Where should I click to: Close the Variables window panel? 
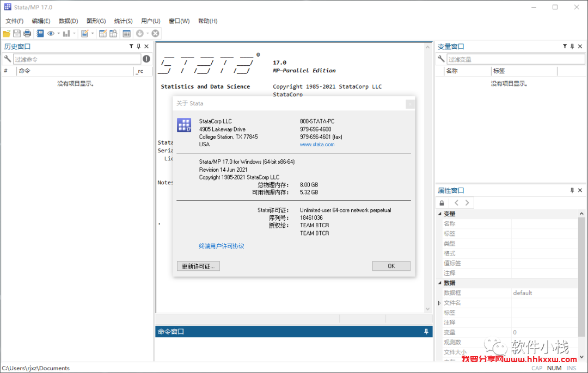coord(580,46)
